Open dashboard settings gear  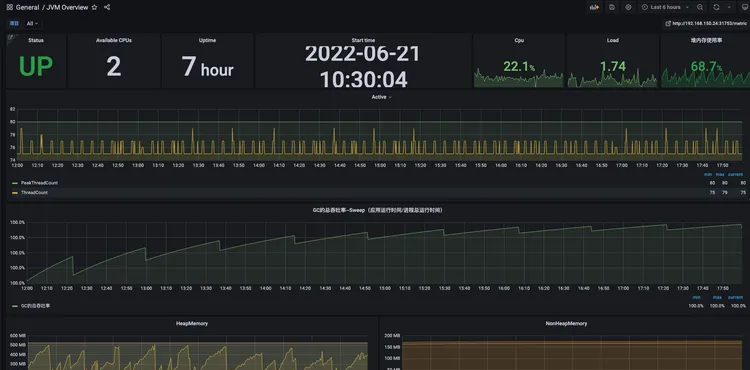[629, 7]
